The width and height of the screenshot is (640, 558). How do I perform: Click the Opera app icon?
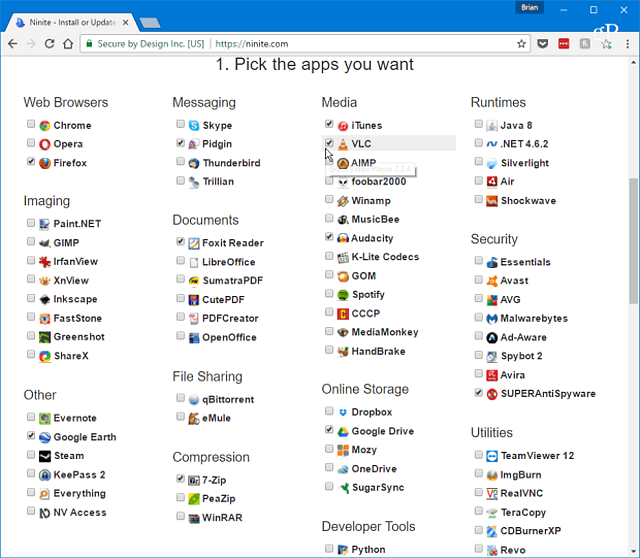pyautogui.click(x=44, y=144)
